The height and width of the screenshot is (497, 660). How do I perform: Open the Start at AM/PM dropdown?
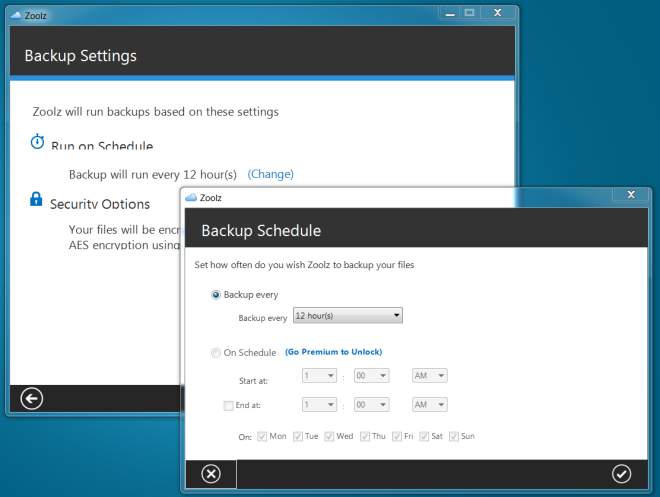430,375
